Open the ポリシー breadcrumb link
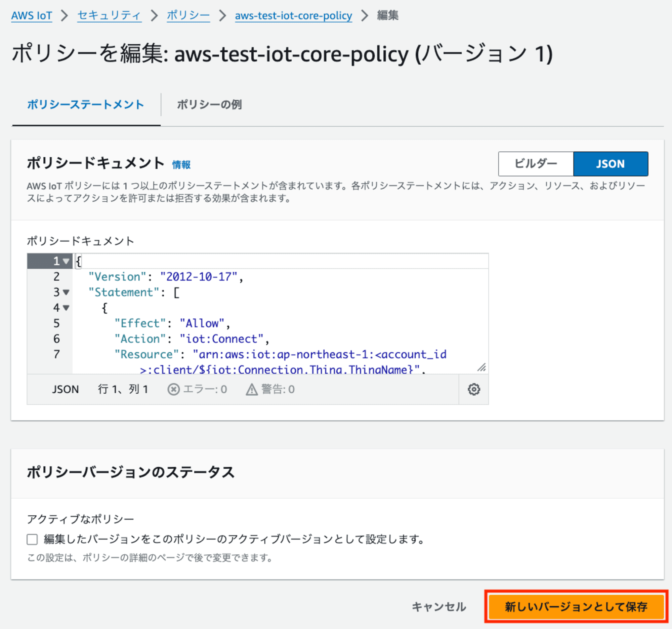This screenshot has width=672, height=629. click(188, 15)
